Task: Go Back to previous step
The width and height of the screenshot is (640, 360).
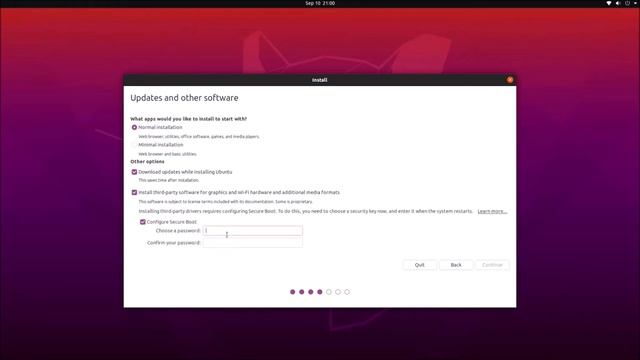Action: pos(456,265)
